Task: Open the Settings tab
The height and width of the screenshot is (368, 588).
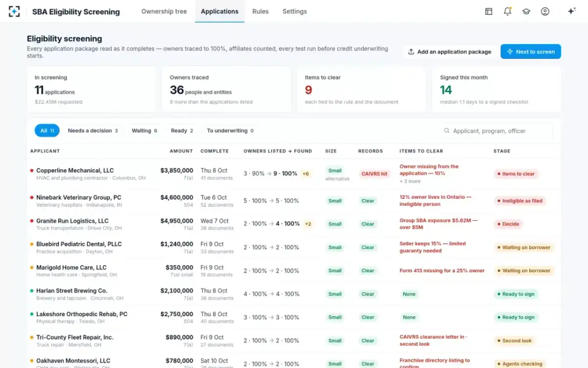Action: 294,11
